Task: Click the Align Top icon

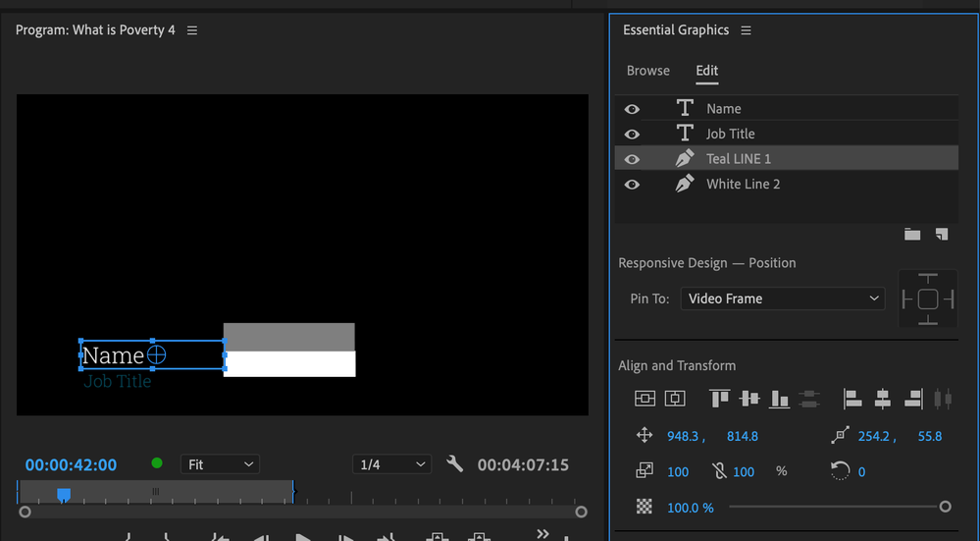Action: coord(719,398)
